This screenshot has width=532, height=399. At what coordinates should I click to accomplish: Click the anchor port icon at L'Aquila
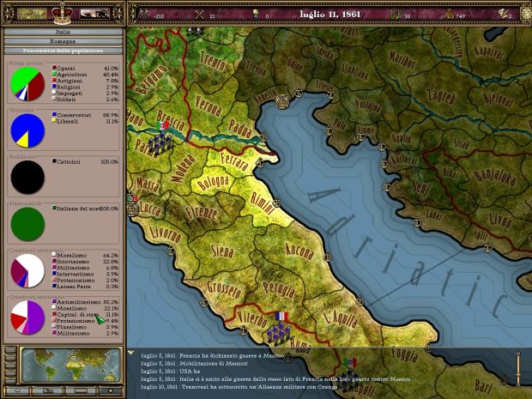(360, 300)
